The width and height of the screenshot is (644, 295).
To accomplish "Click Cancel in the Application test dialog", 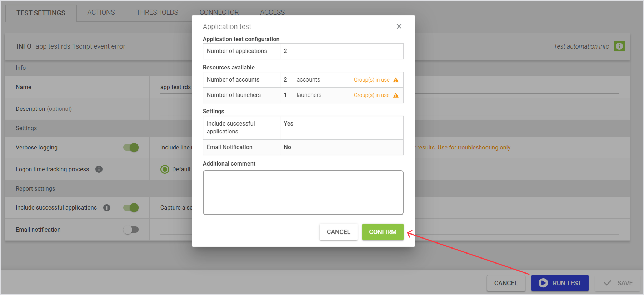I will (x=338, y=232).
